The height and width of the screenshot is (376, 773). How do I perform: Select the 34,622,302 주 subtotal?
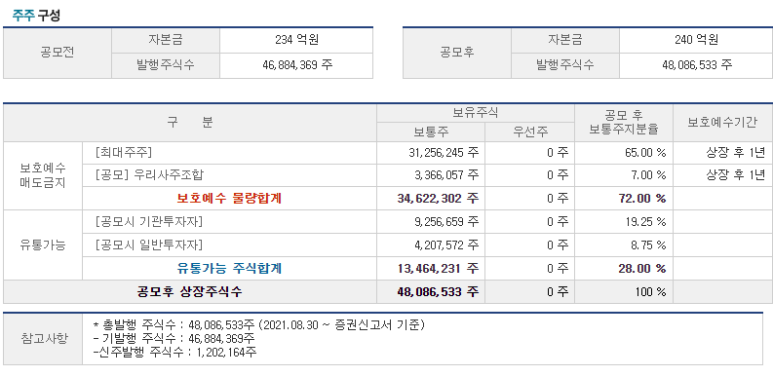click(438, 199)
